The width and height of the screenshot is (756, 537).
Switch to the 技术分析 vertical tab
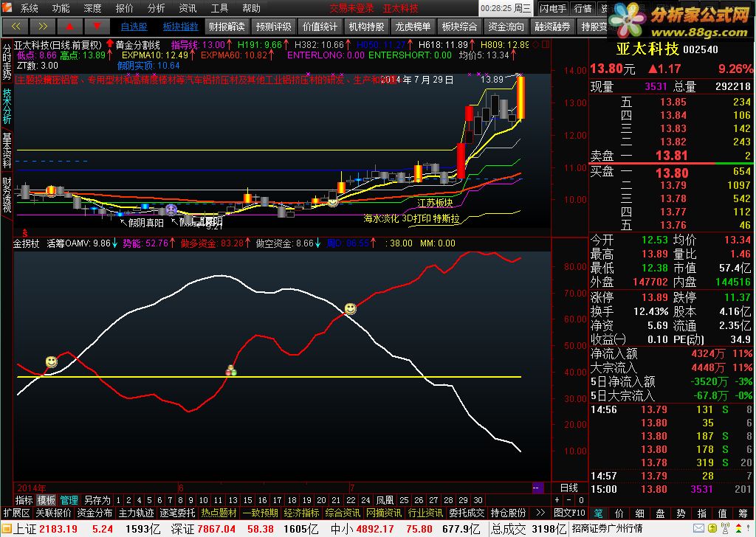(7, 106)
